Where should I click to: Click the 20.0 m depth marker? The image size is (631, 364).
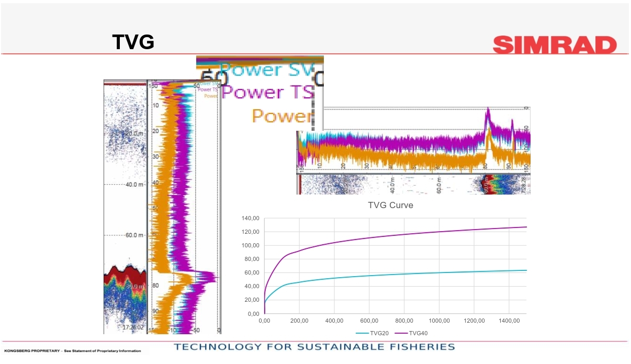(x=134, y=133)
